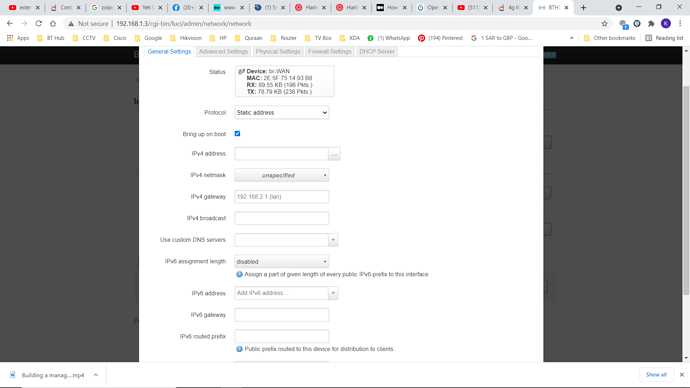This screenshot has height=388, width=690.
Task: Reload the page with refresh icon
Action: [x=39, y=23]
